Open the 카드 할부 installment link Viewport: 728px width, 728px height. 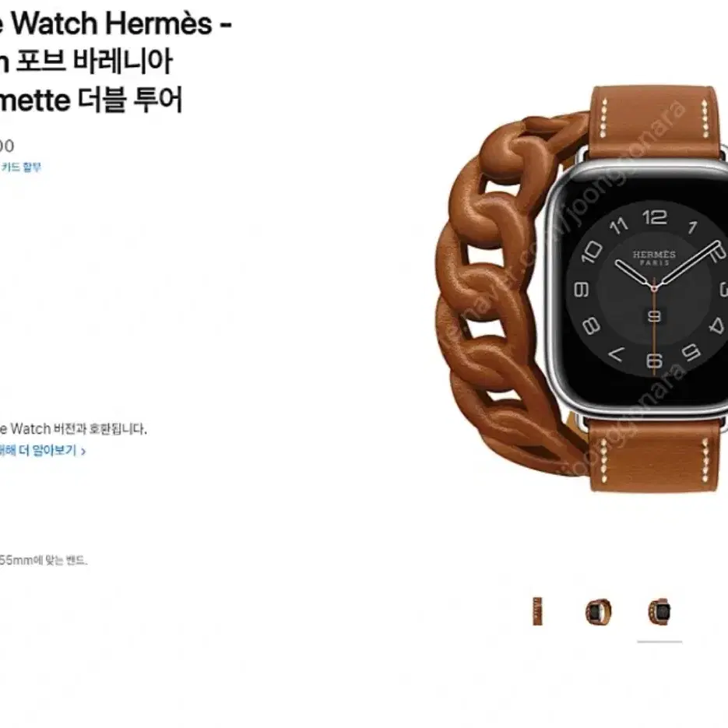(20, 167)
